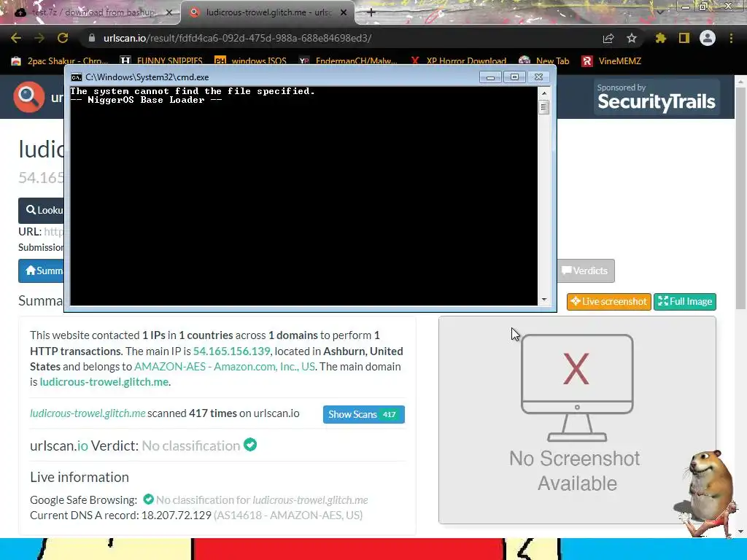Image resolution: width=747 pixels, height=560 pixels.
Task: Click the page scrollbar down arrow
Action: 740,531
